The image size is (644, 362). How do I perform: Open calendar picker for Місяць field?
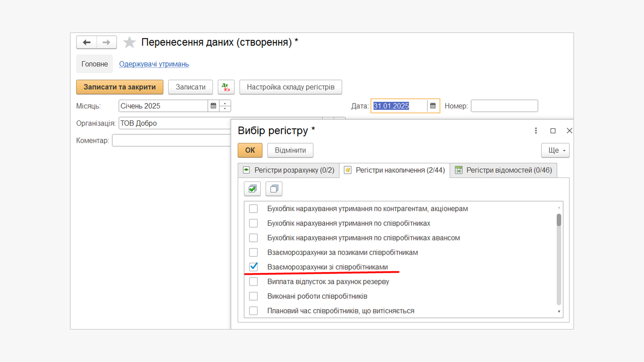pyautogui.click(x=213, y=106)
